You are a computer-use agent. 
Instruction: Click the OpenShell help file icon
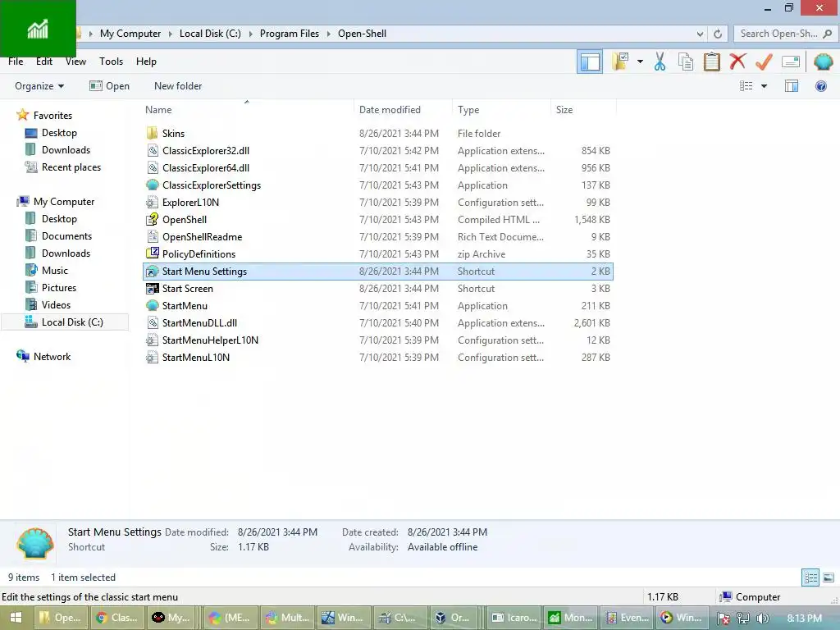pos(152,219)
